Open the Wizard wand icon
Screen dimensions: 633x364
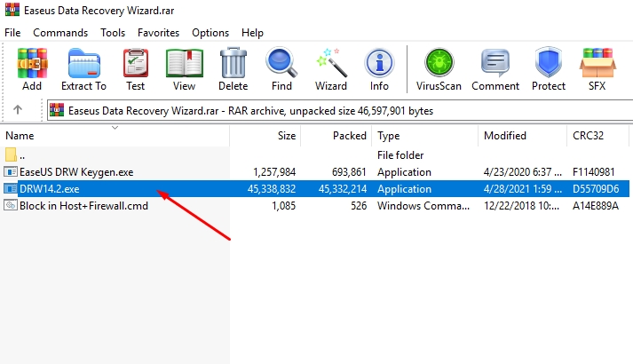331,62
